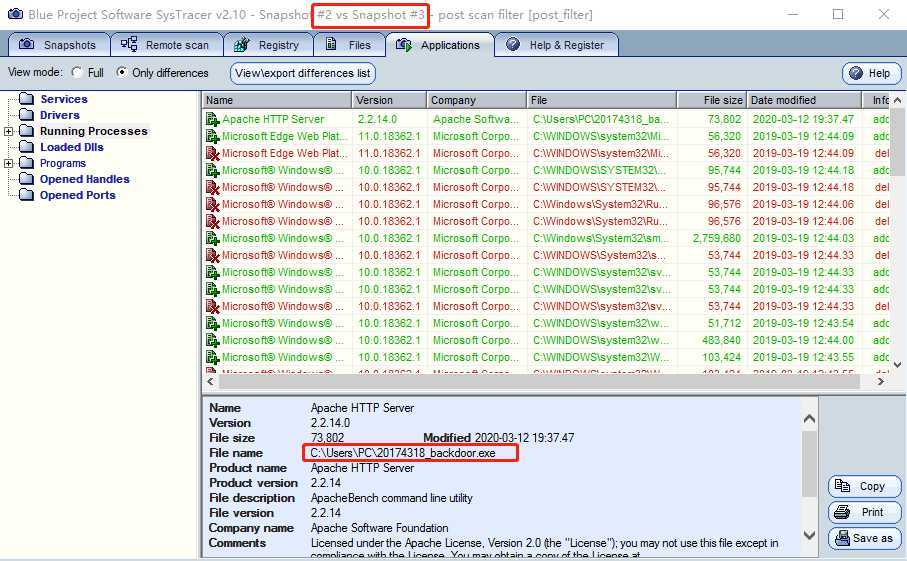Click the Services folder icon
This screenshot has height=561, width=907.
[27, 98]
